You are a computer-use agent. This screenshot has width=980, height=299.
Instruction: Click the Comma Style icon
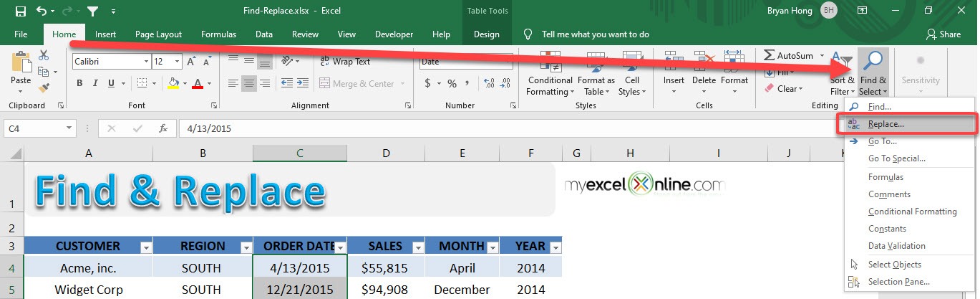pos(468,84)
